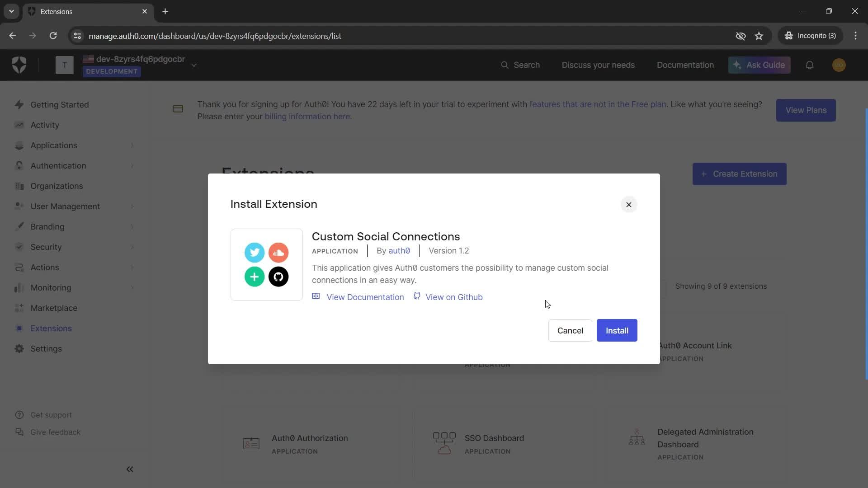Viewport: 868px width, 488px height.
Task: Click the Activity chart icon
Action: [x=19, y=125]
